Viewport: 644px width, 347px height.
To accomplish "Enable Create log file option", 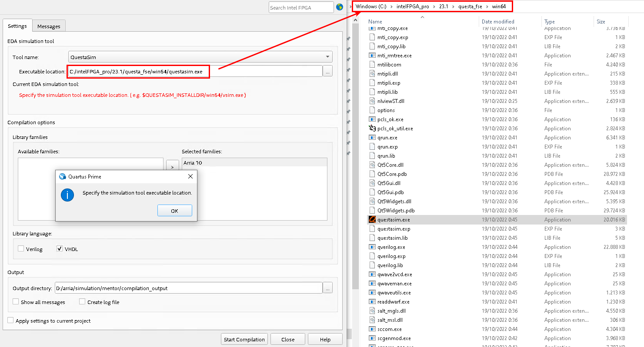I will pyautogui.click(x=82, y=302).
